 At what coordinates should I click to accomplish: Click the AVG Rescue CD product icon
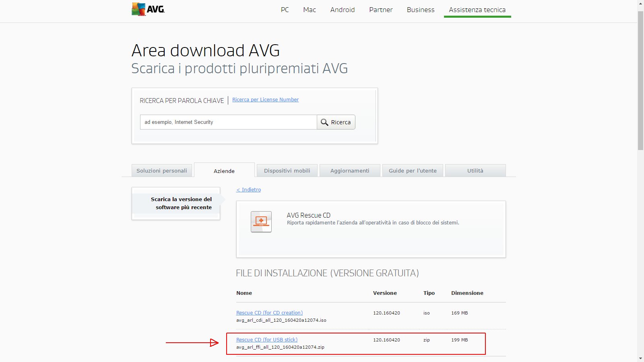[x=261, y=222]
